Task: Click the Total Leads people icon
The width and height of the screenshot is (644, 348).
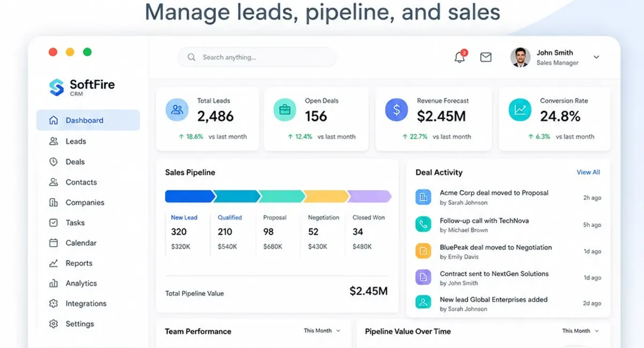Action: (177, 110)
